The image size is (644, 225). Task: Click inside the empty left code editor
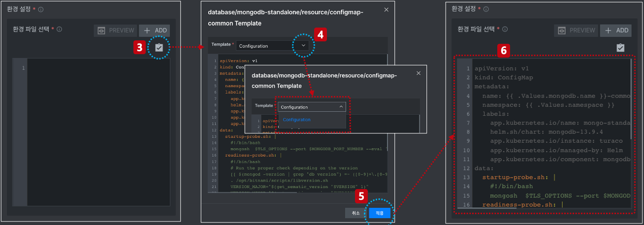coord(99,133)
